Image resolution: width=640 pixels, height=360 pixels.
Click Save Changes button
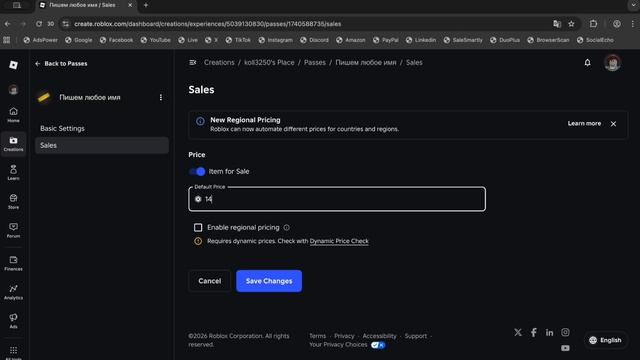pyautogui.click(x=269, y=281)
